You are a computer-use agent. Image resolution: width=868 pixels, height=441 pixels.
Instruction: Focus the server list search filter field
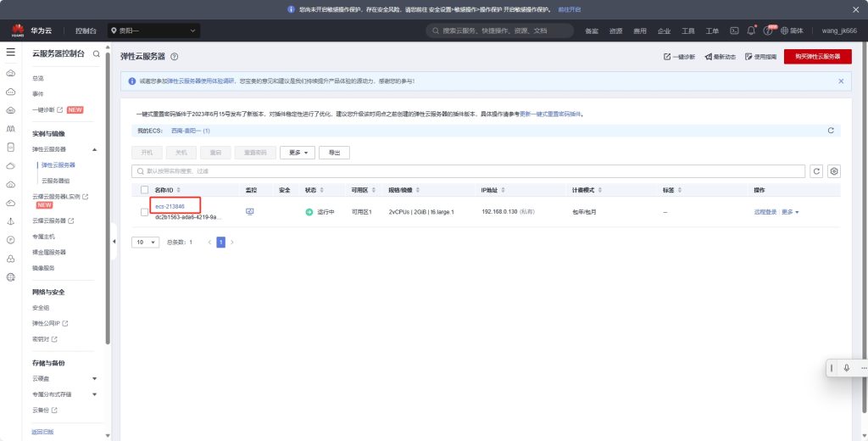pyautogui.click(x=468, y=171)
